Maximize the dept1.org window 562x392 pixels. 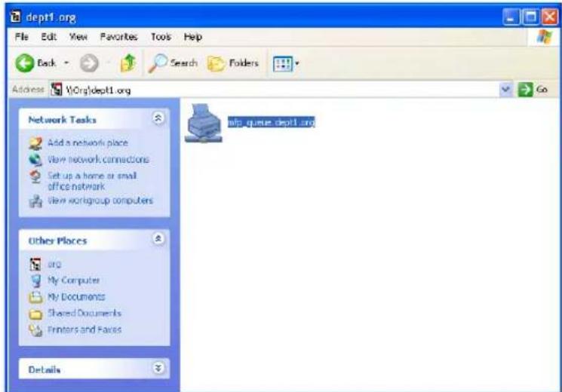[530, 17]
